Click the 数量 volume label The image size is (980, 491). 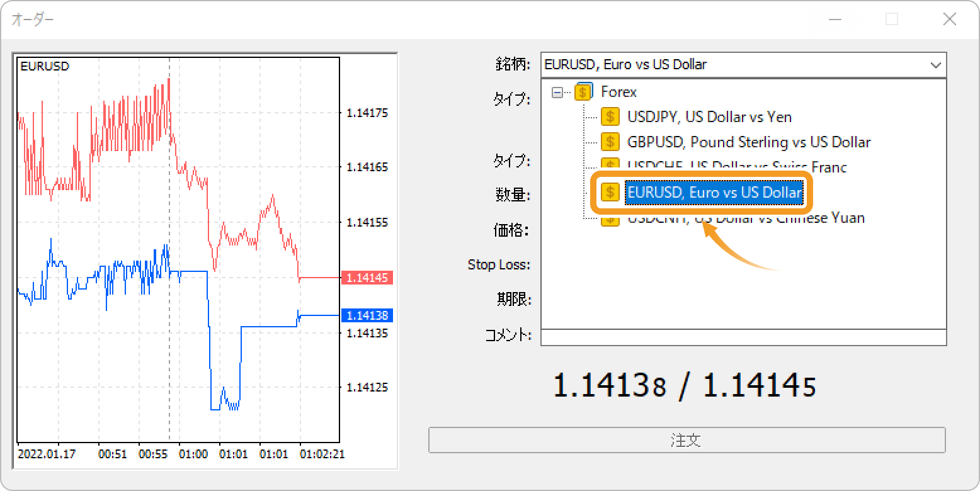[x=513, y=195]
